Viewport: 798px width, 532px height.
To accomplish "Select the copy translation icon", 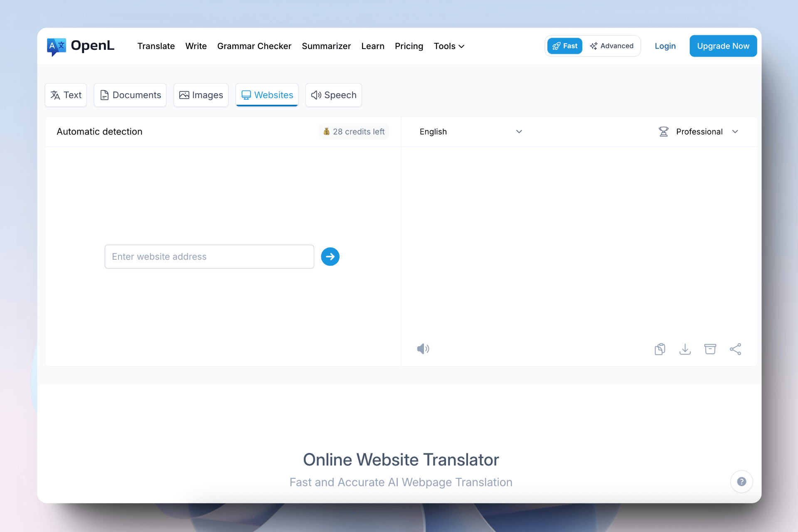I will 660,349.
